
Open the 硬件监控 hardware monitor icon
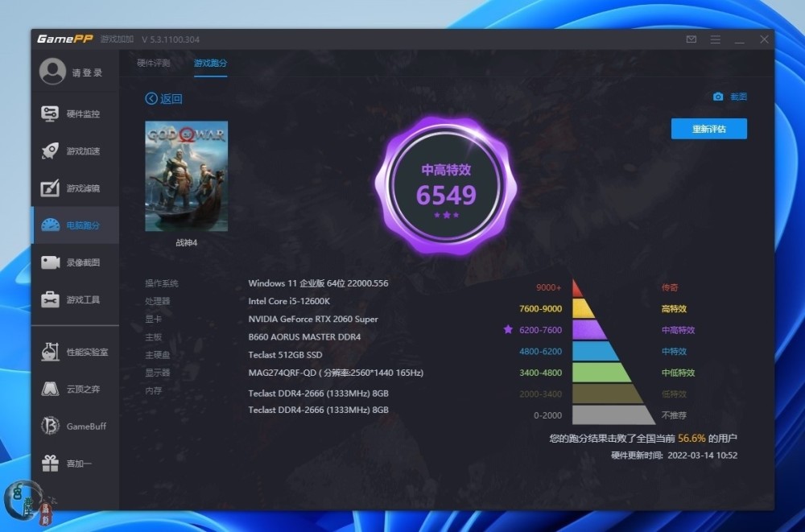click(50, 113)
